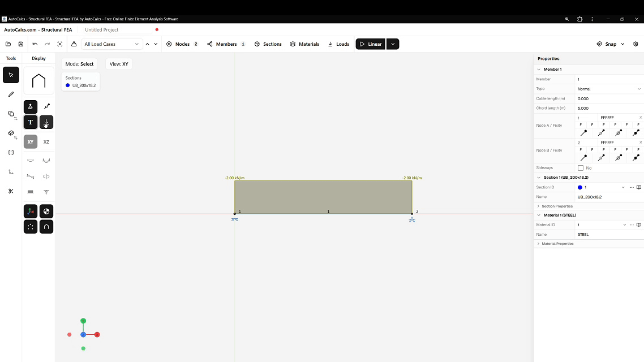The image size is (644, 362).
Task: Expand the Section Properties group
Action: (557, 206)
